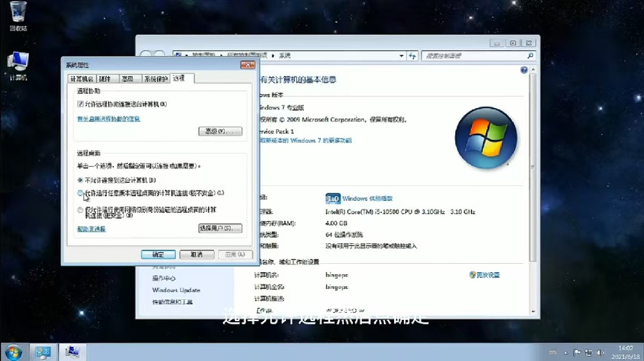The image size is (644, 361).
Task: Click the bingepc computer name value
Action: click(337, 275)
